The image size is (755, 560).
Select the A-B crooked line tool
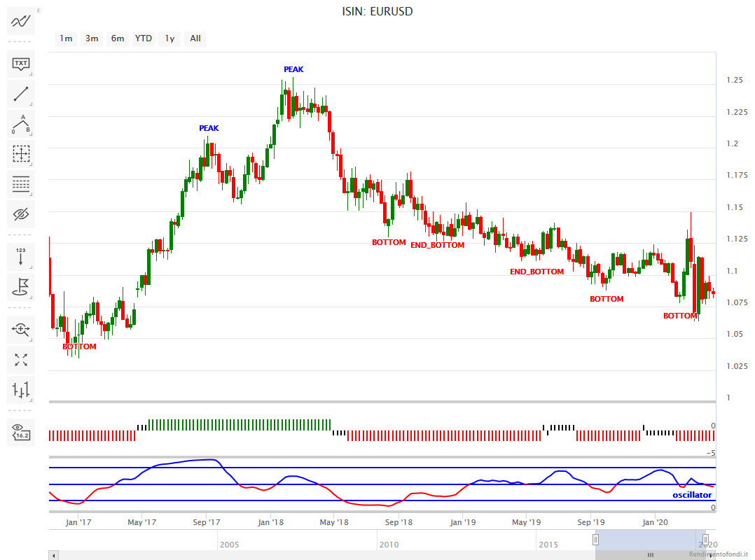click(21, 124)
